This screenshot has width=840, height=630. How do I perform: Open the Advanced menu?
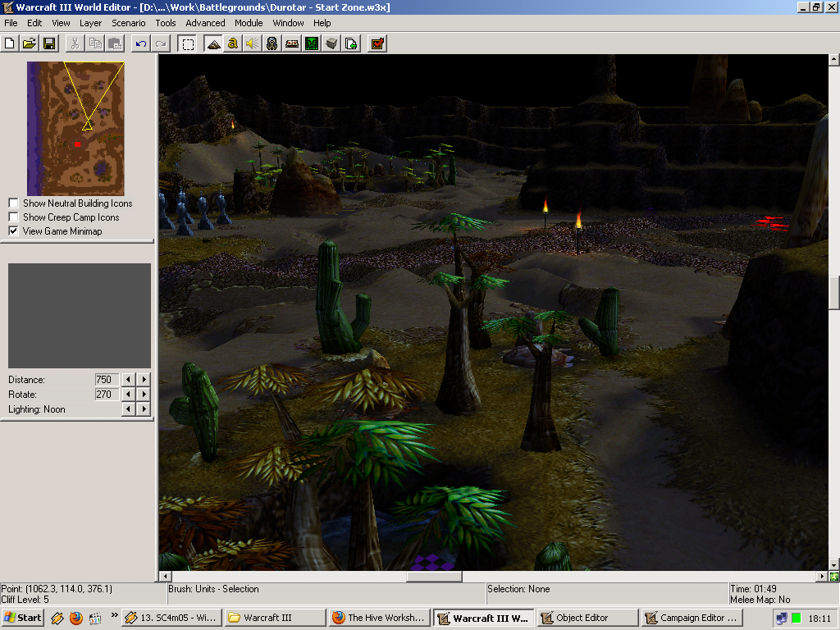[x=205, y=23]
